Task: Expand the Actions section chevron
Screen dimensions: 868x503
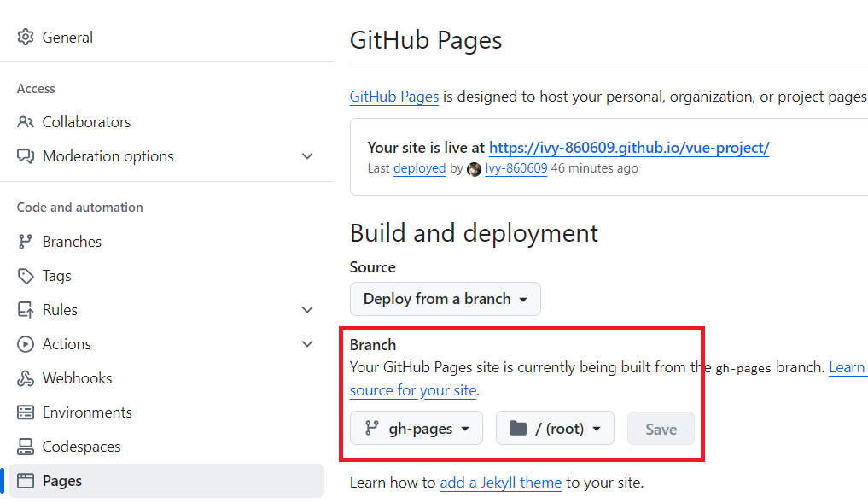Action: coord(307,344)
